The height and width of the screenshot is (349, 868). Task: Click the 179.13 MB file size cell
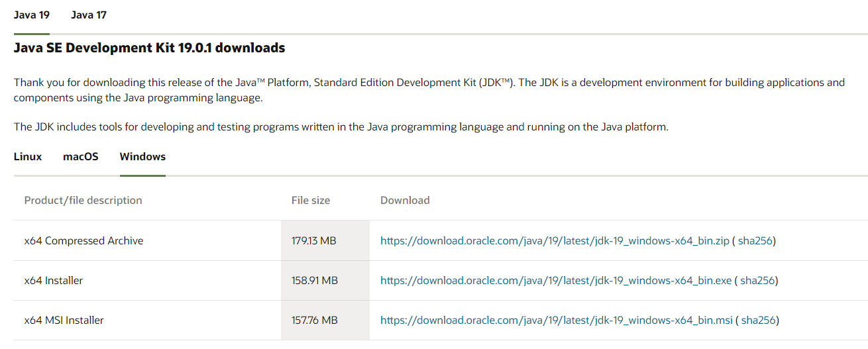[x=325, y=240]
